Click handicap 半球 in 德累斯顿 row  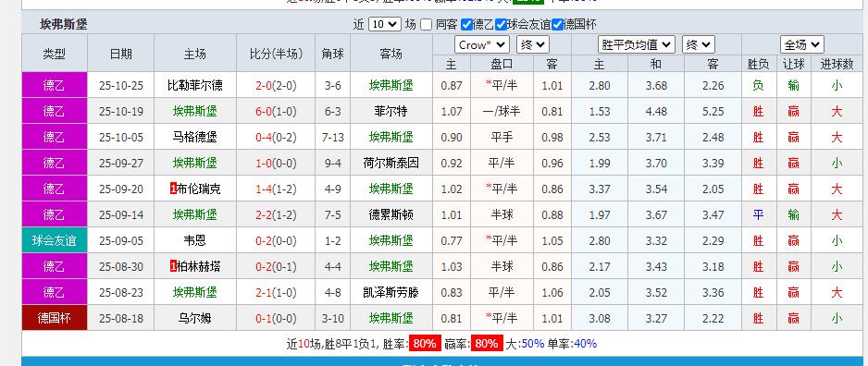[502, 214]
